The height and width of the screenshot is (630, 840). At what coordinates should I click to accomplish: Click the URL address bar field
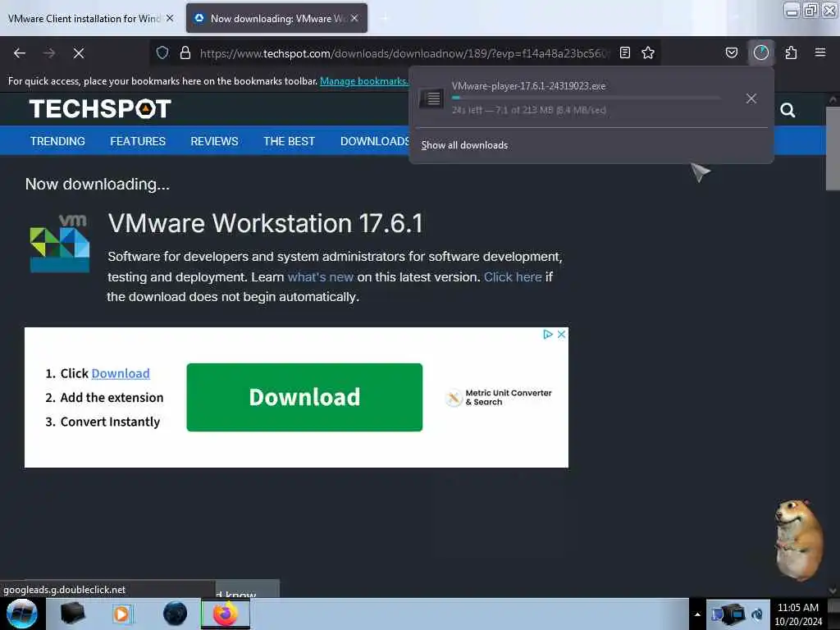pyautogui.click(x=404, y=53)
